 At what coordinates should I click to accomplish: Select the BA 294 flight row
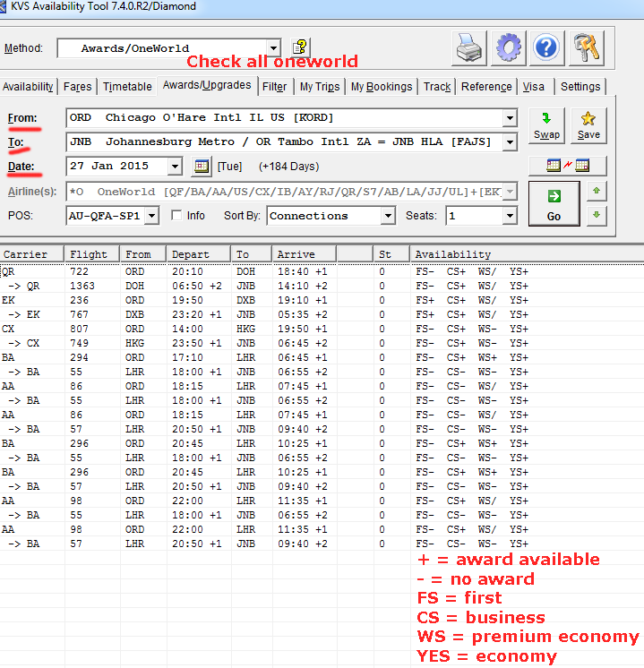(322, 357)
